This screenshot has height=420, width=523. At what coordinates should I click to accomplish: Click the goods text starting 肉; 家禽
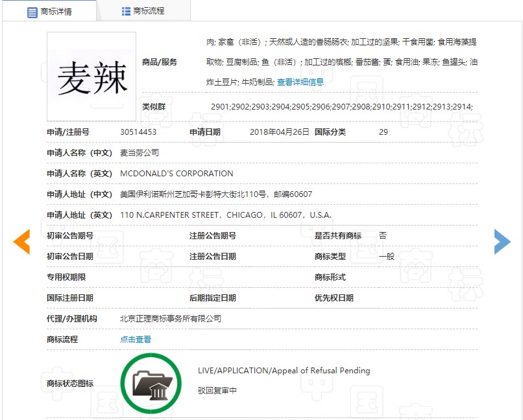point(341,42)
